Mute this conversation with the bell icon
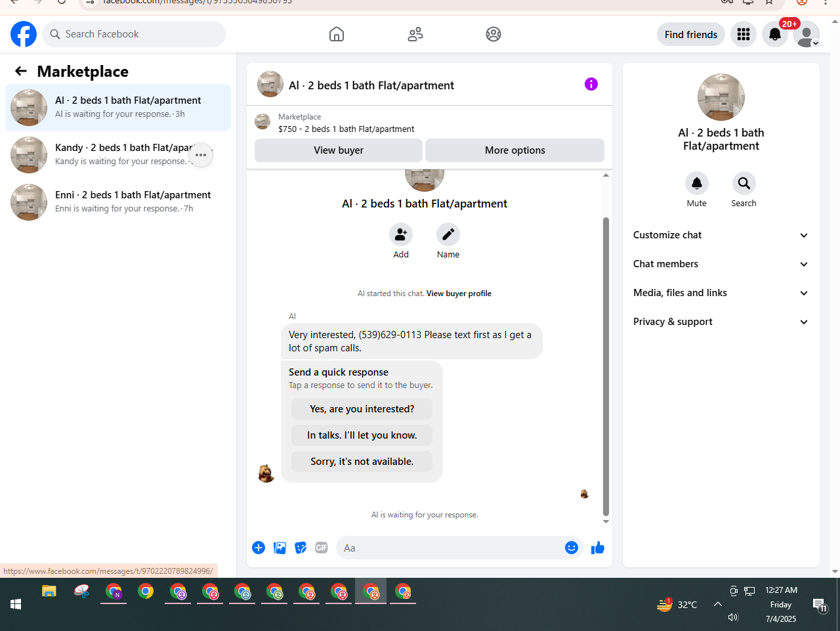This screenshot has height=631, width=840. coord(697,183)
